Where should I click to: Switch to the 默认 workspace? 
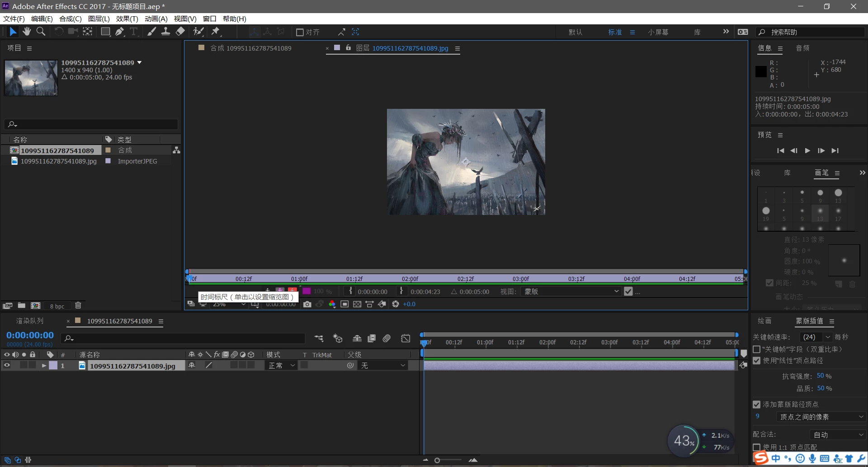(x=576, y=32)
